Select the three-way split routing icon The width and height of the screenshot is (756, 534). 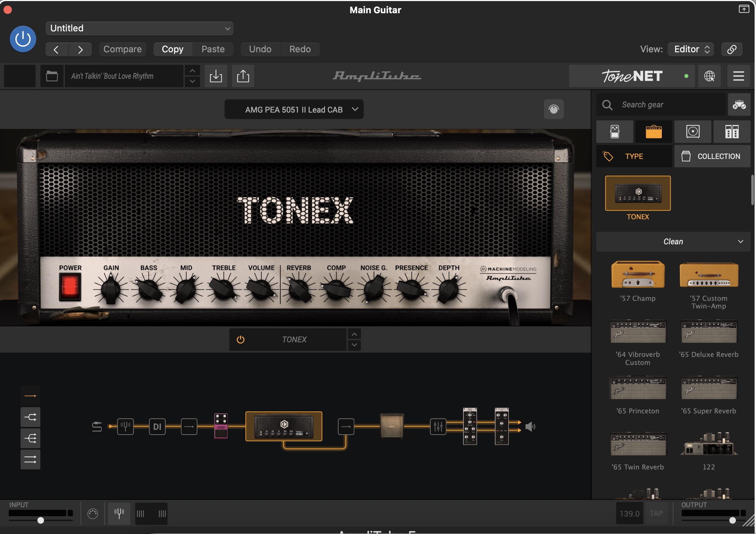pyautogui.click(x=30, y=438)
